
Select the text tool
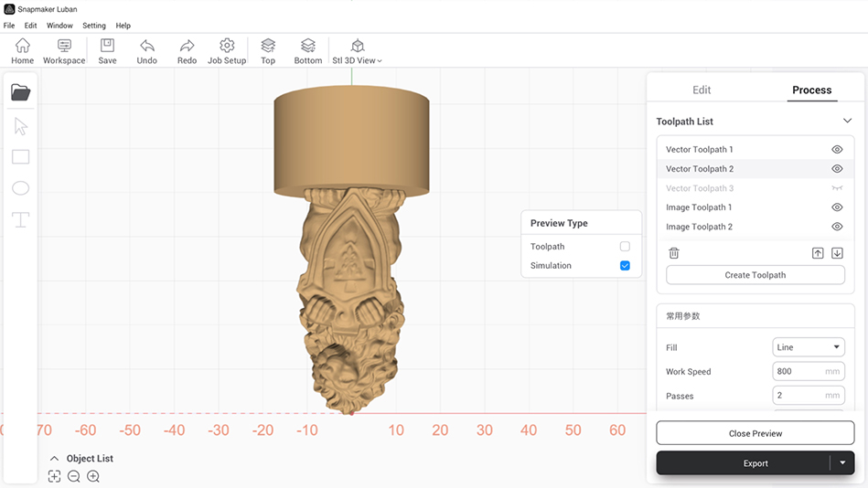coord(20,219)
